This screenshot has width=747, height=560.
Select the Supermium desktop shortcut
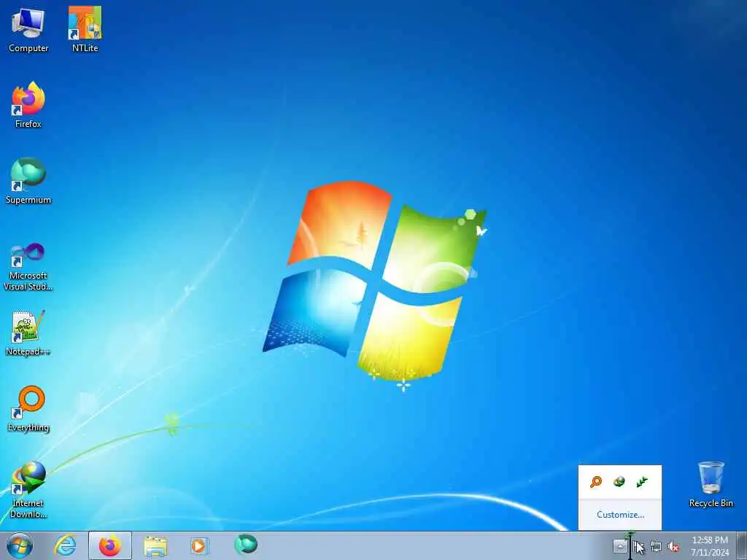(28, 181)
